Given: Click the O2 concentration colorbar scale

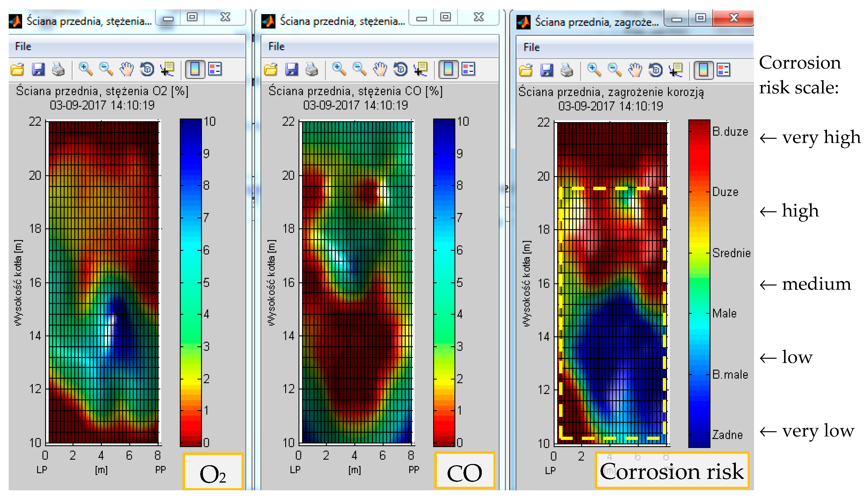Looking at the screenshot, I should coord(190,283).
